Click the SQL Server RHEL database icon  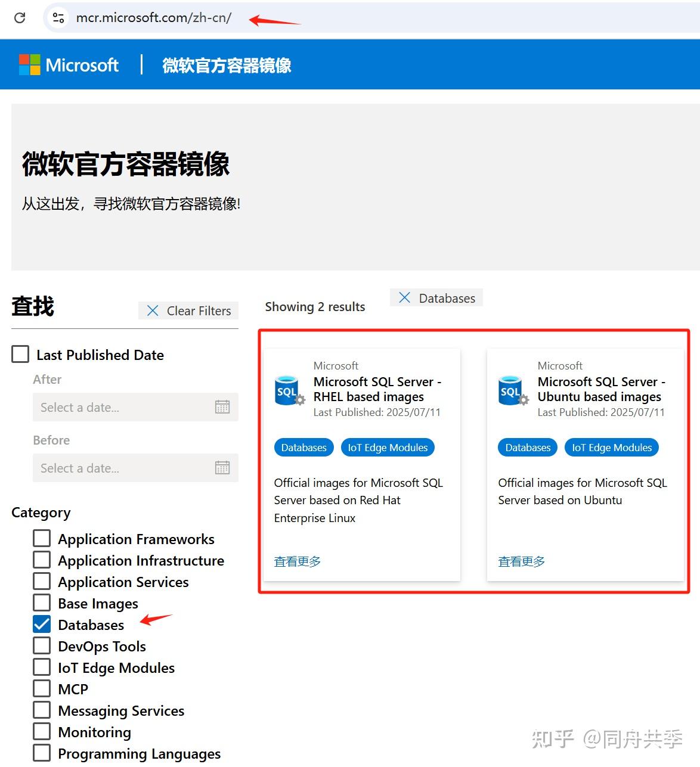pos(288,389)
